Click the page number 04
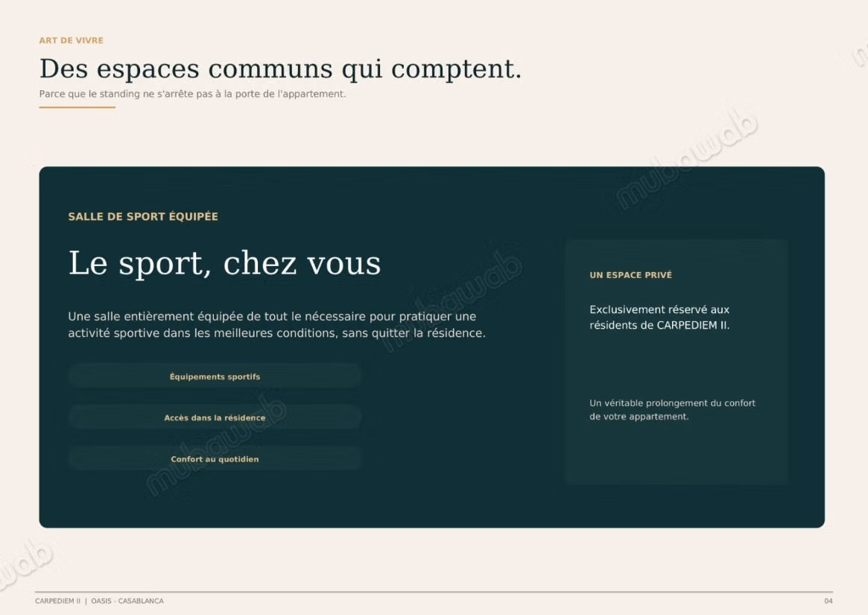Screen dimensions: 868x615 pyautogui.click(x=829, y=601)
